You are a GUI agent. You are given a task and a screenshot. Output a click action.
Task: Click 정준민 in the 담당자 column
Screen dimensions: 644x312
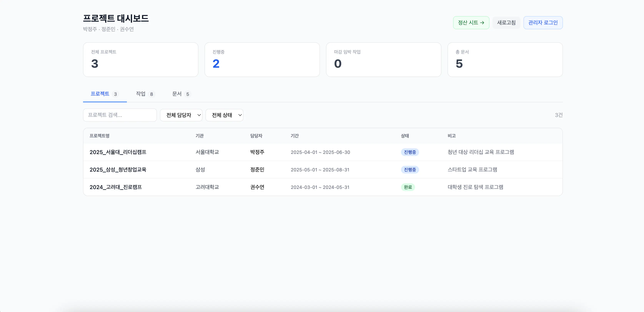(257, 170)
